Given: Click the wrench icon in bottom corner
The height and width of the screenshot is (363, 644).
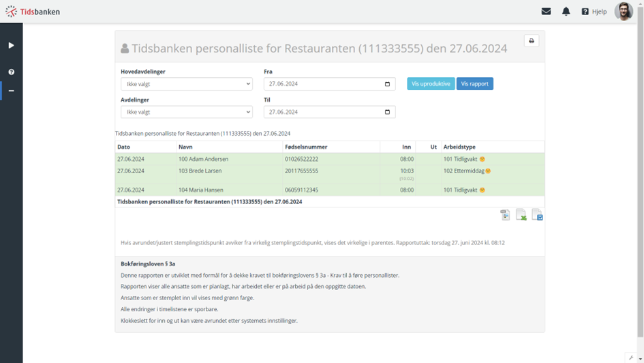Looking at the screenshot, I should 631,358.
